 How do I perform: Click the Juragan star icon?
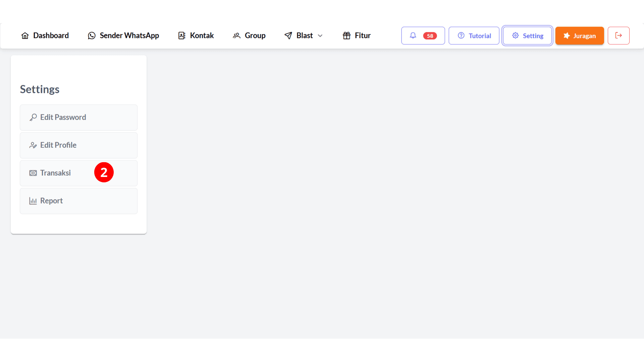(567, 36)
